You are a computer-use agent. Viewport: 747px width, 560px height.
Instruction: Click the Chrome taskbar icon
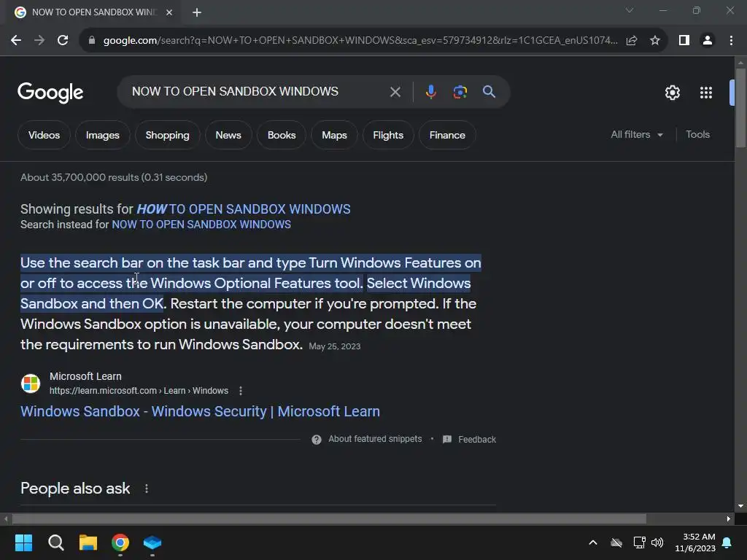[x=120, y=542]
